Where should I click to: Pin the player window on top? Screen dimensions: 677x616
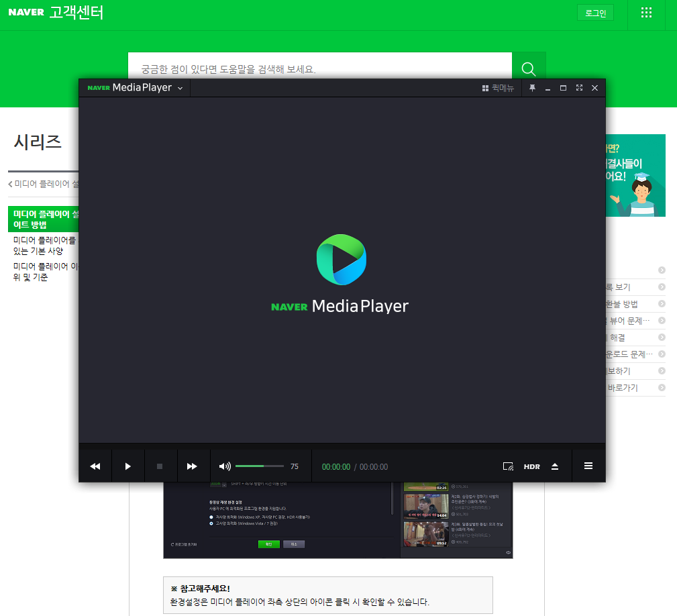pyautogui.click(x=532, y=88)
